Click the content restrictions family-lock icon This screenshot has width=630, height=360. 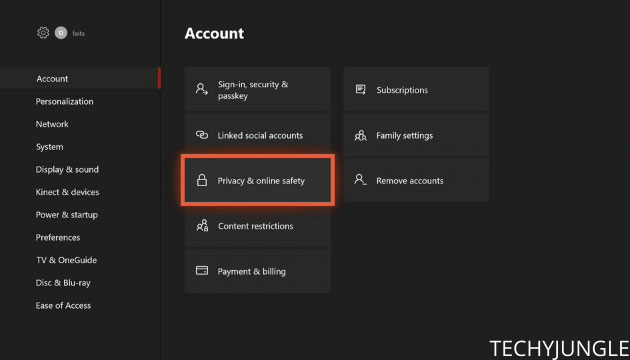click(x=202, y=225)
